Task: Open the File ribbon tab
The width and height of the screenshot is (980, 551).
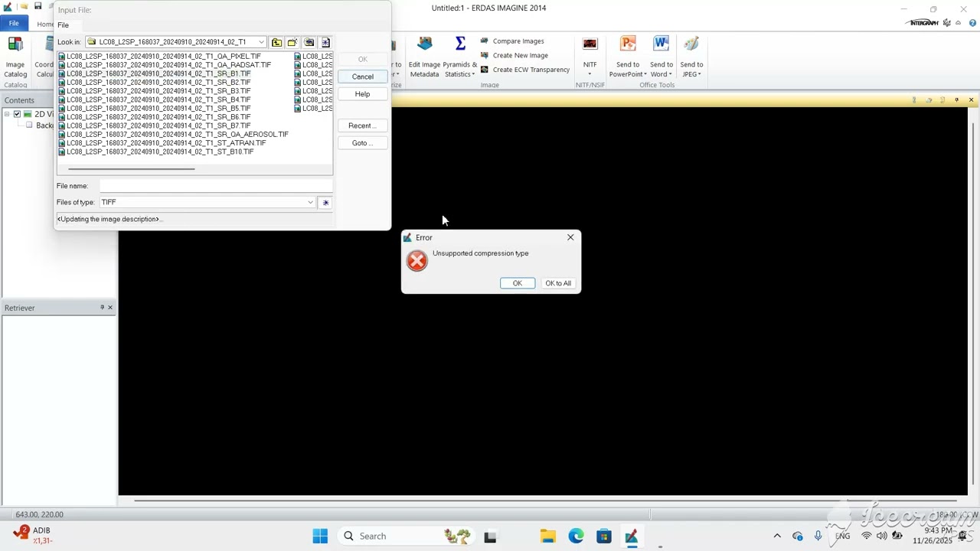Action: [14, 24]
